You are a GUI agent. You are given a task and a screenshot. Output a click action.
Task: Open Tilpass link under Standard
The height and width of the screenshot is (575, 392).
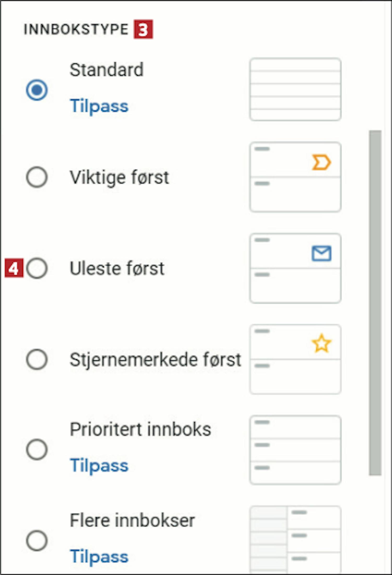[x=99, y=106]
